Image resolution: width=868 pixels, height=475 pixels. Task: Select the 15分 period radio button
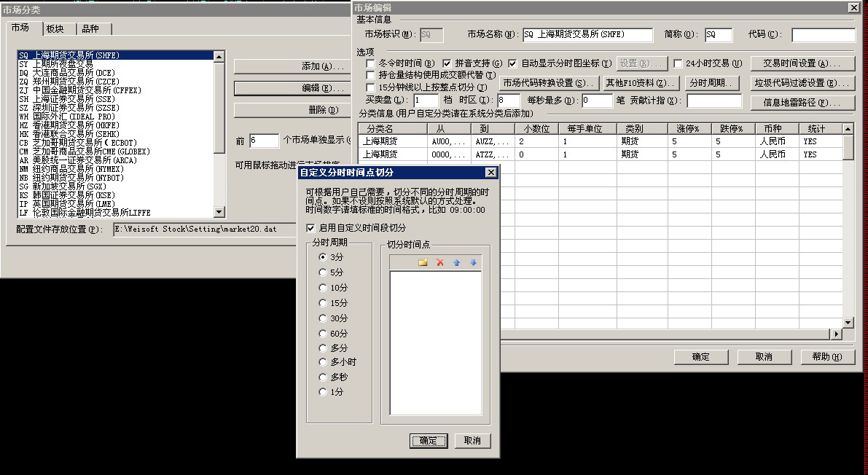pos(323,303)
